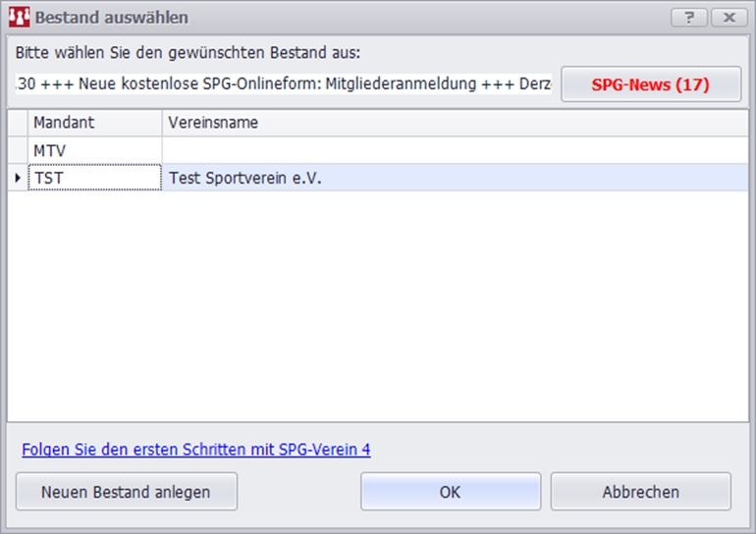The height and width of the screenshot is (534, 756).
Task: Follow the first steps with SPG-Verein 4 link
Action: (x=196, y=450)
